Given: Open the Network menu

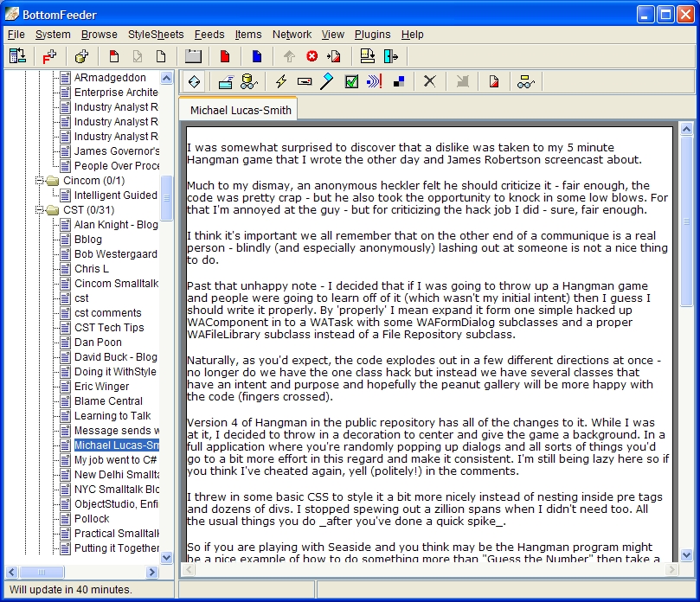Looking at the screenshot, I should click(292, 35).
